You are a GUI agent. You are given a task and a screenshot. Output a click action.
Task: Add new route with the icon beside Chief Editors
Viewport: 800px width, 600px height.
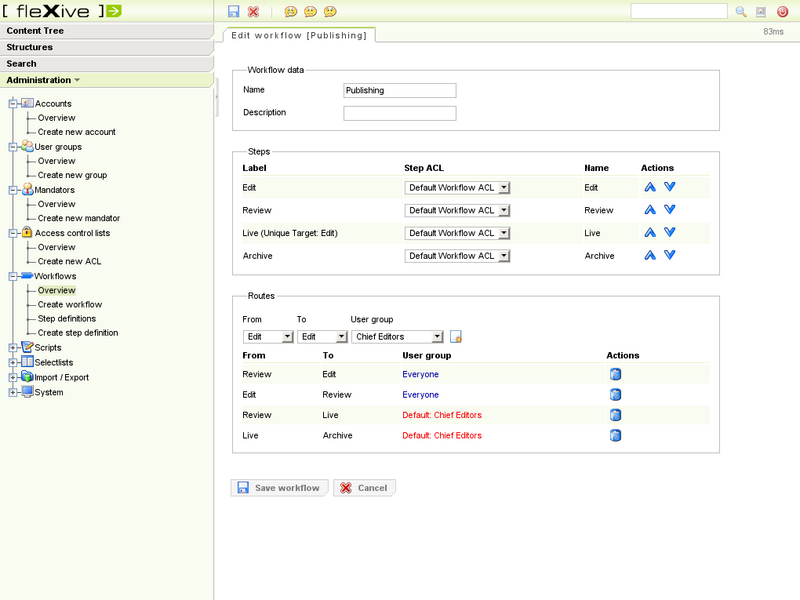pyautogui.click(x=456, y=337)
